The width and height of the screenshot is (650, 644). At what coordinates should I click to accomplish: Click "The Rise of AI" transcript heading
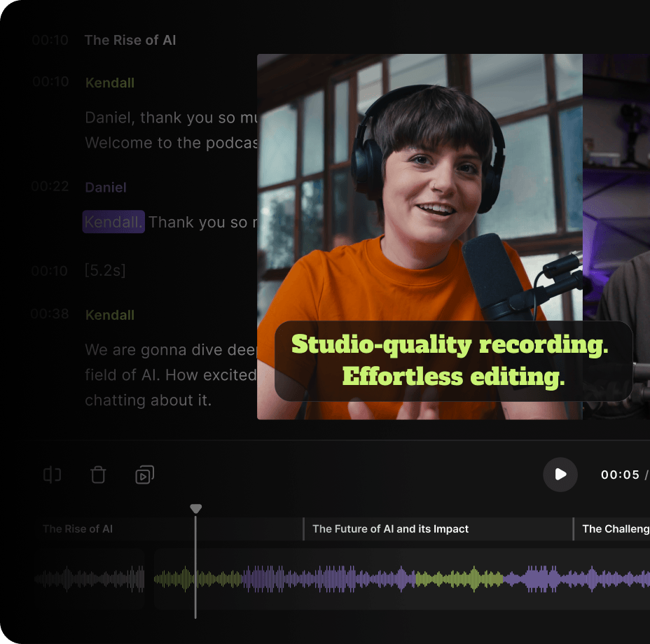130,41
